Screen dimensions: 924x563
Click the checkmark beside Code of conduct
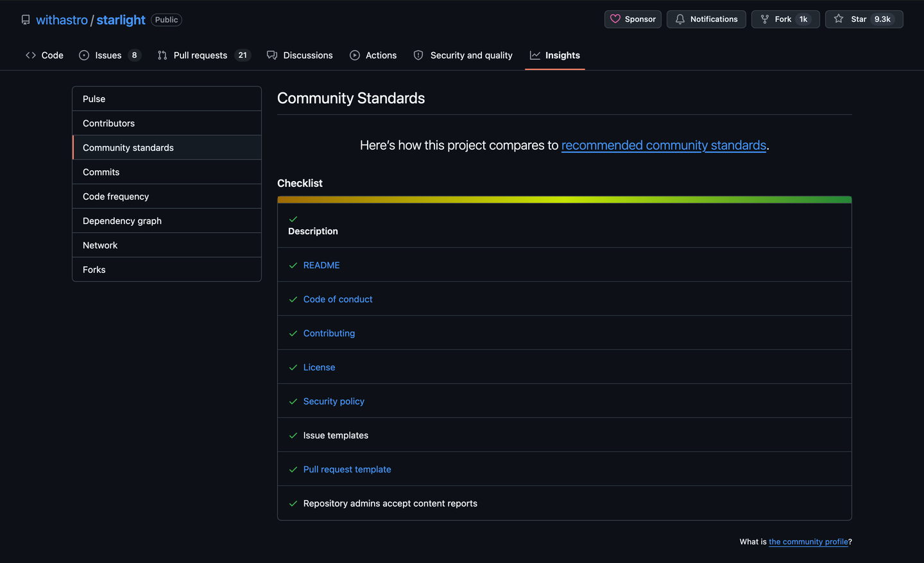click(293, 299)
